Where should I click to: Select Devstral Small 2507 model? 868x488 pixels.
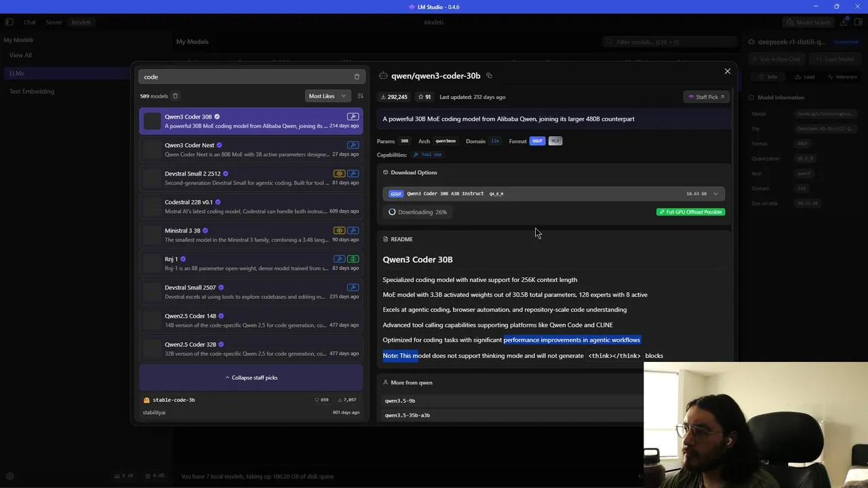pos(251,292)
